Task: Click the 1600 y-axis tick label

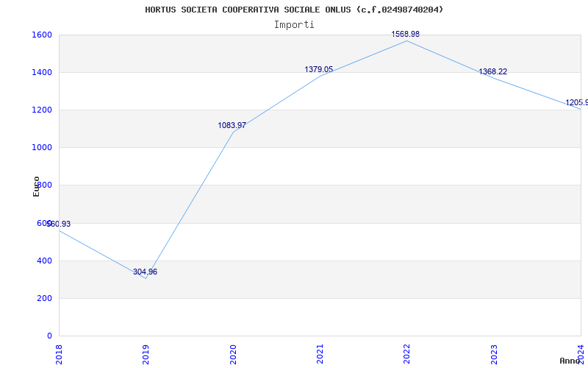Action: [x=43, y=35]
